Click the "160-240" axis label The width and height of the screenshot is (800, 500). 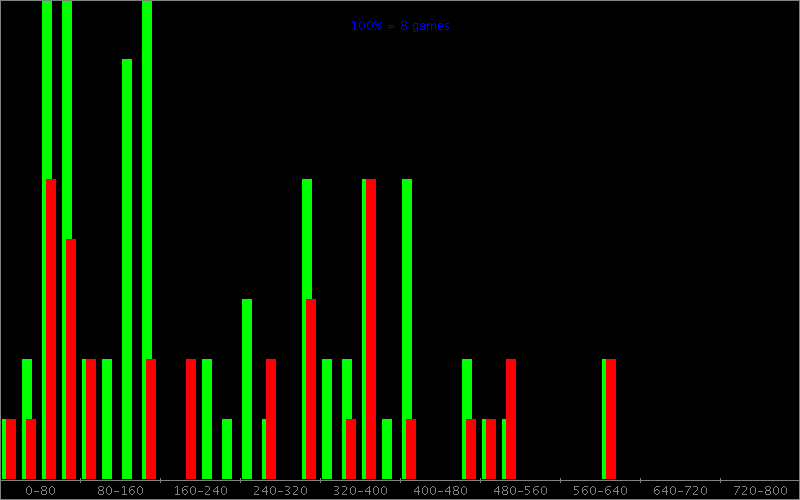coord(201,491)
